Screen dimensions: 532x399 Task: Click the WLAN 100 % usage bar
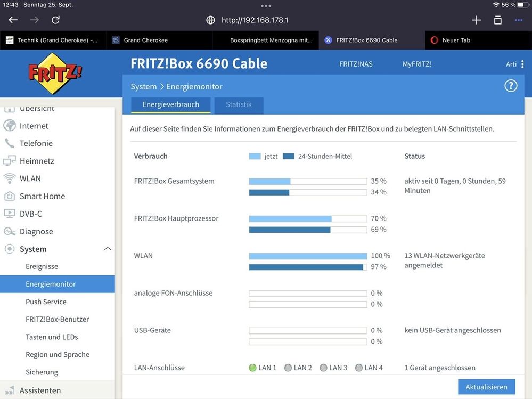[x=308, y=256]
